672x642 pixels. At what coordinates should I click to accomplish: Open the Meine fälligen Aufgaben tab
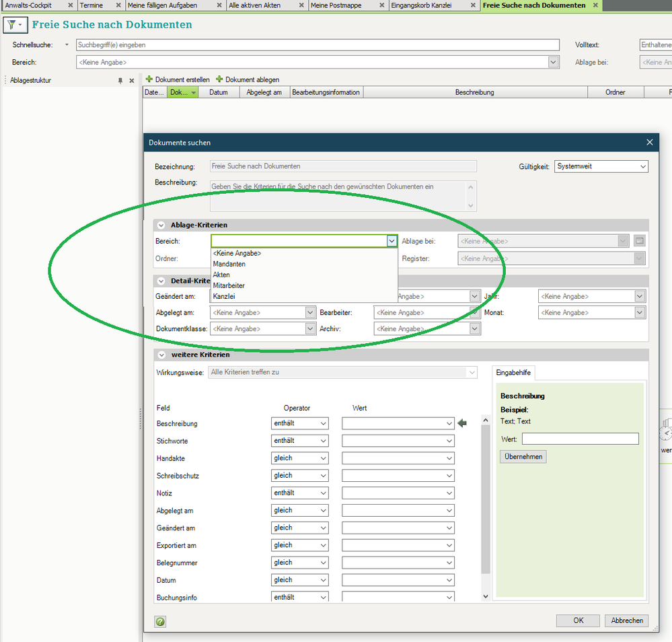pyautogui.click(x=162, y=5)
